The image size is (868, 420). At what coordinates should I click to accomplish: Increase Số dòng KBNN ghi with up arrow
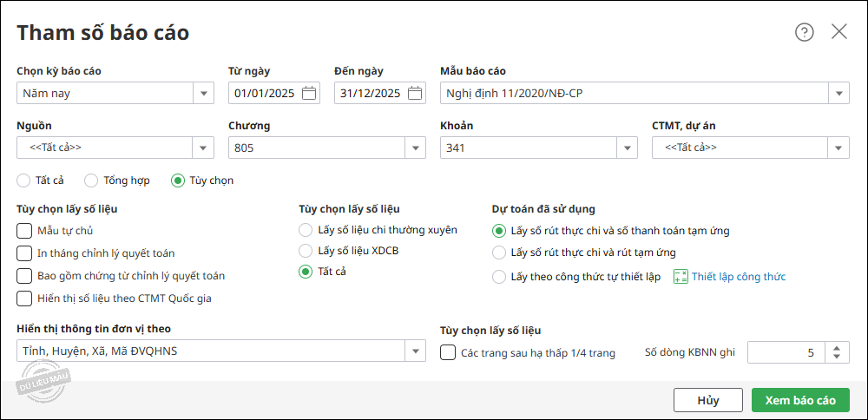tap(837, 348)
